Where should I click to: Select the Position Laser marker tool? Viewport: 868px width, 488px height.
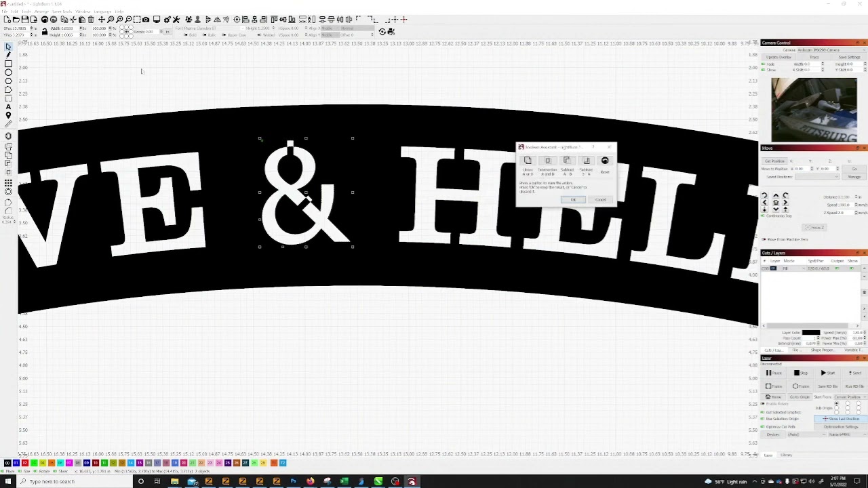pos(8,116)
